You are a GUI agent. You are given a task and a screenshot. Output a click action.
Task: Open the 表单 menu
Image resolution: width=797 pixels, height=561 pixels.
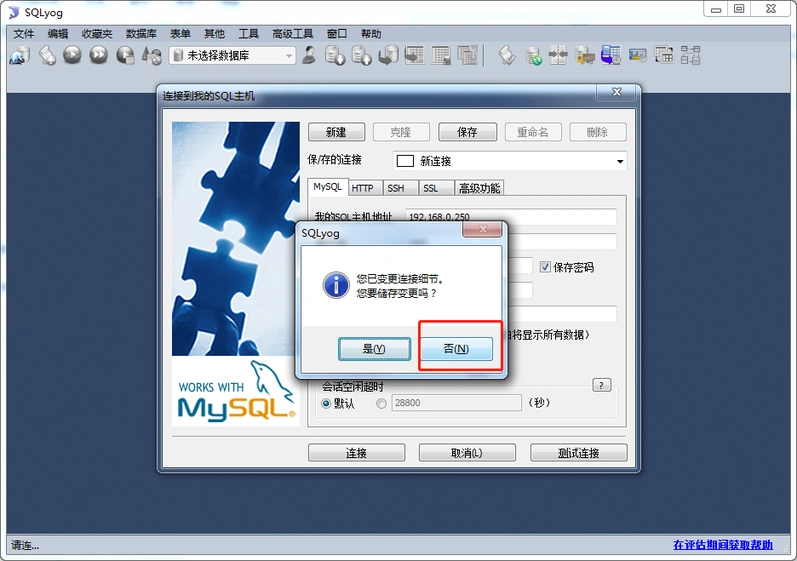coord(180,34)
